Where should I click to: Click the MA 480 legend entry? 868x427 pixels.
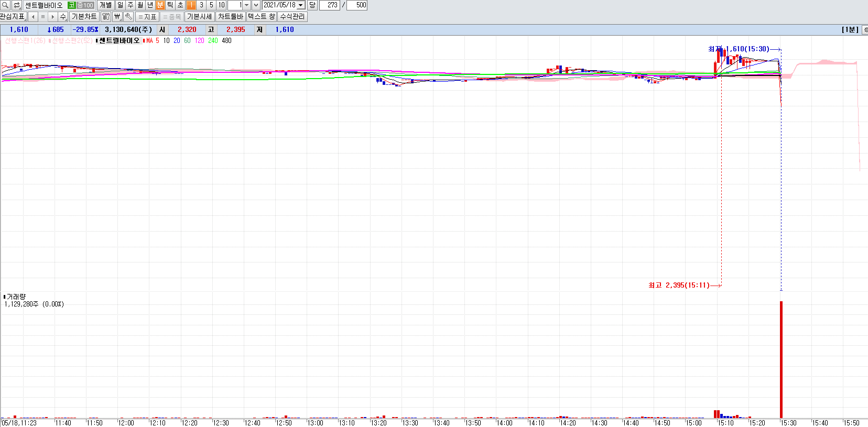(x=226, y=41)
